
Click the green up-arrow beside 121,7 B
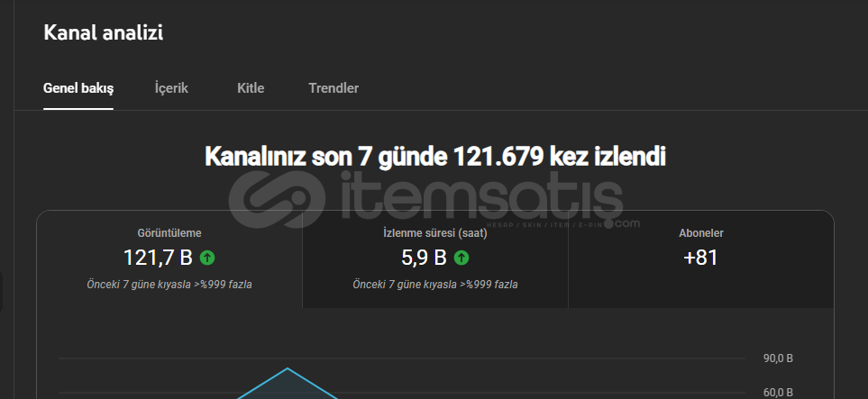pyautogui.click(x=207, y=258)
